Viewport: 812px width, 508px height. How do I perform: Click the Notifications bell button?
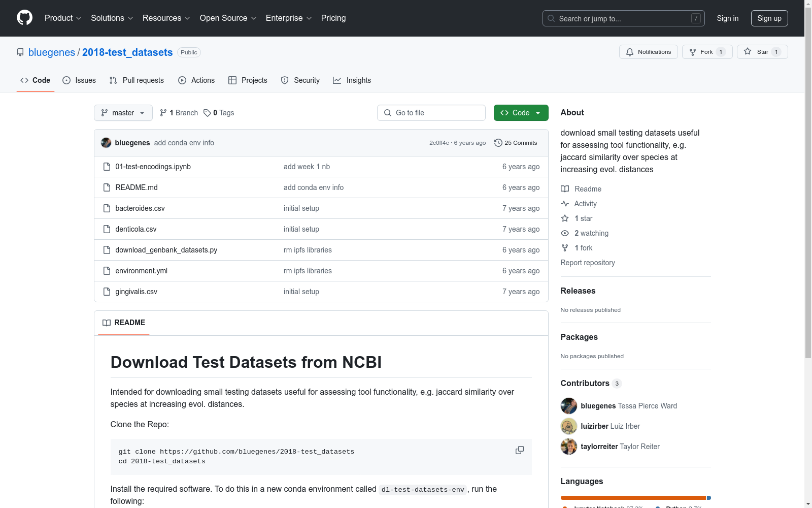tap(649, 52)
